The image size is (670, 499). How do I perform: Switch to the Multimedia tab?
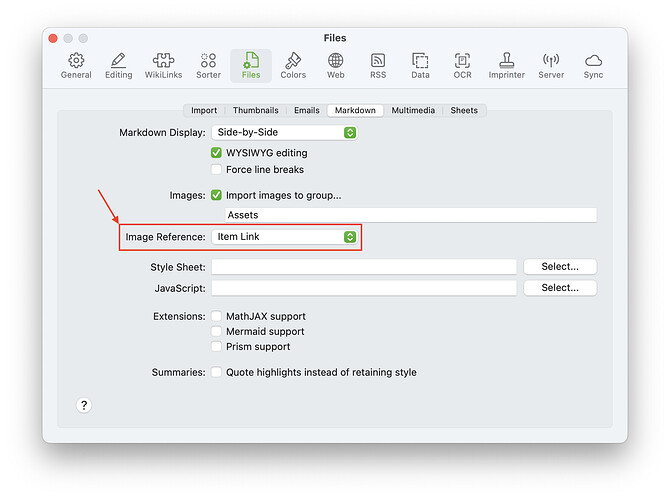(x=413, y=110)
